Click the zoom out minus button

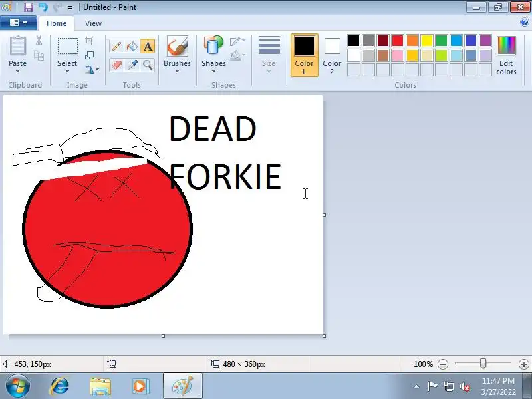(x=443, y=364)
